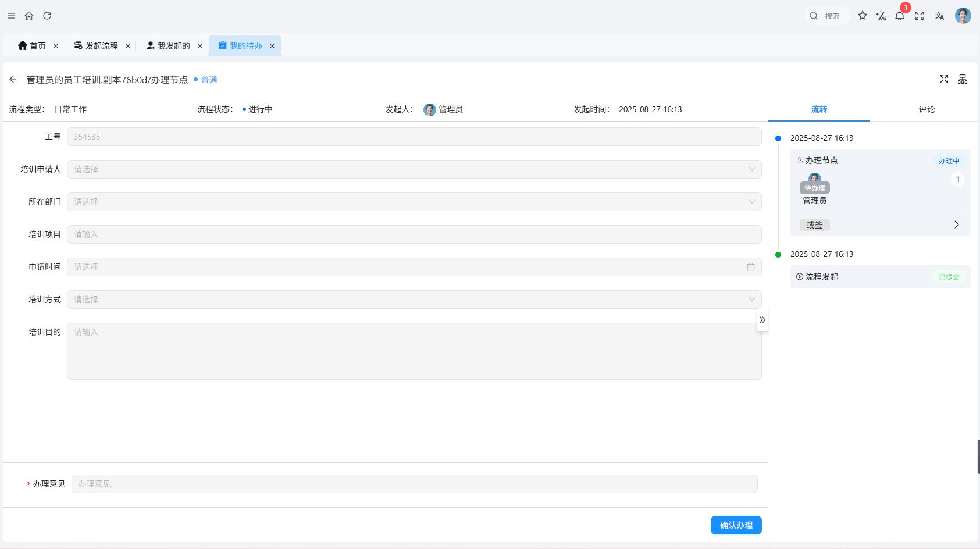
Task: Open 所在部门 dropdown
Action: [414, 202]
